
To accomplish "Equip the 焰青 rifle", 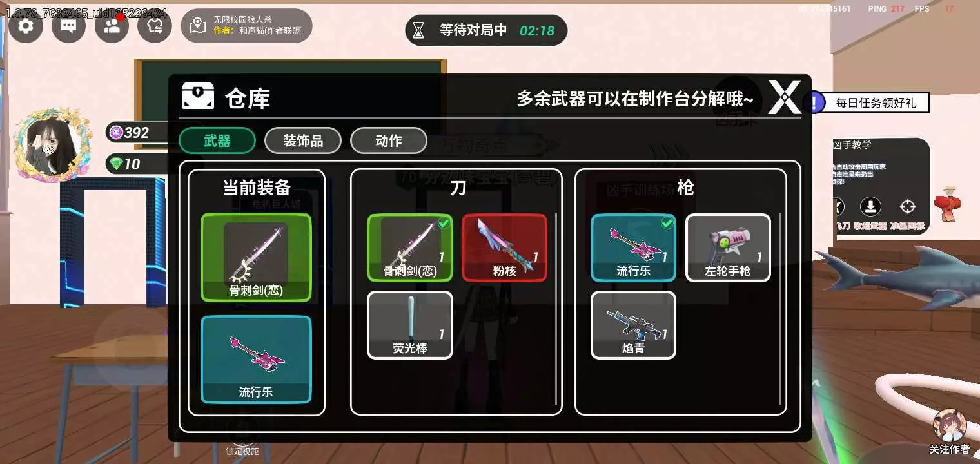I will [x=634, y=325].
